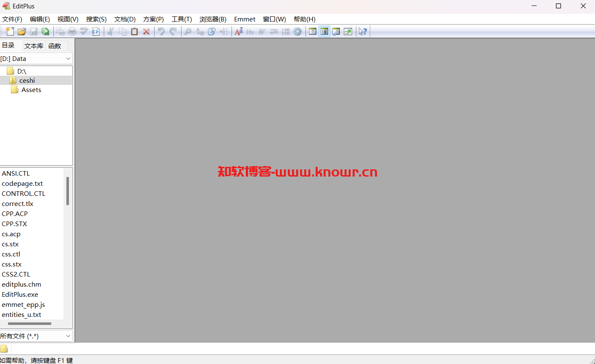
Task: Toggle Word Wrap in the toolbar
Action: tap(262, 32)
